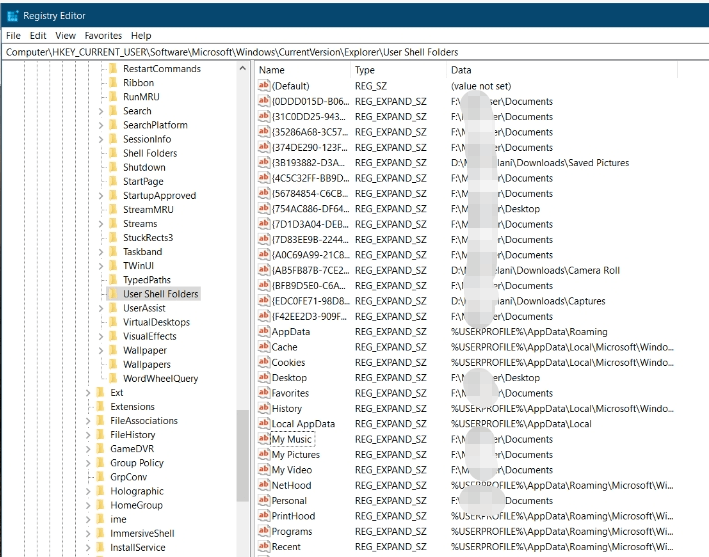Select the Shell Folders key folder icon

(x=113, y=153)
